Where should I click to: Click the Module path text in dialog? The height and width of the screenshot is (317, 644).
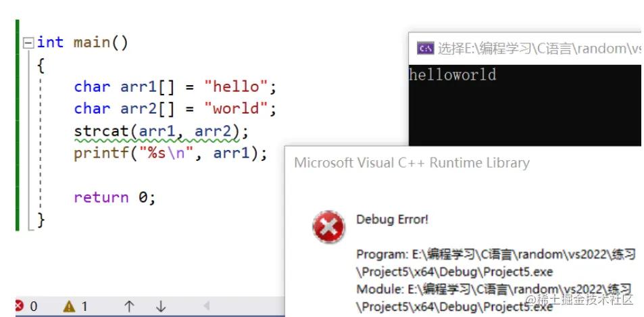point(495,297)
